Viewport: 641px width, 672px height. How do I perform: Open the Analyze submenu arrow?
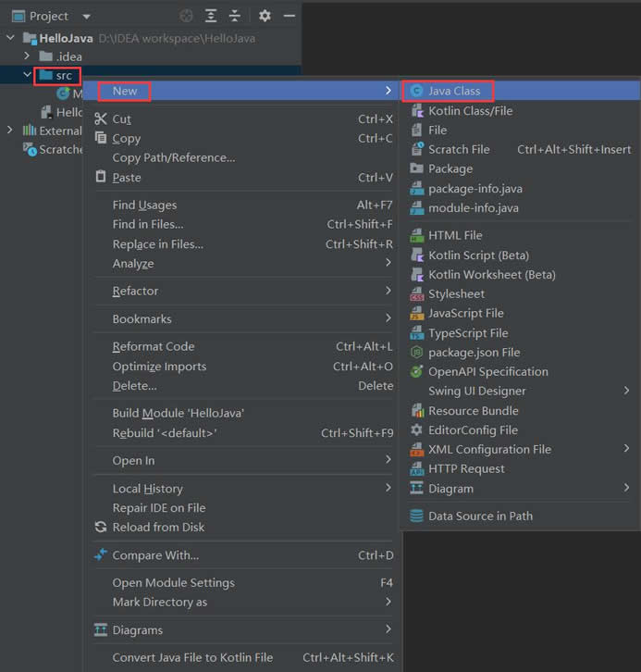388,262
